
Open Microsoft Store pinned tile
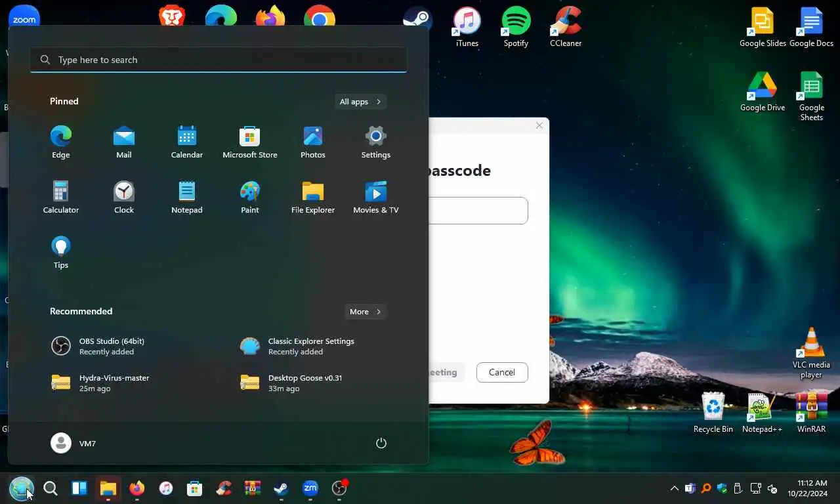(x=249, y=142)
